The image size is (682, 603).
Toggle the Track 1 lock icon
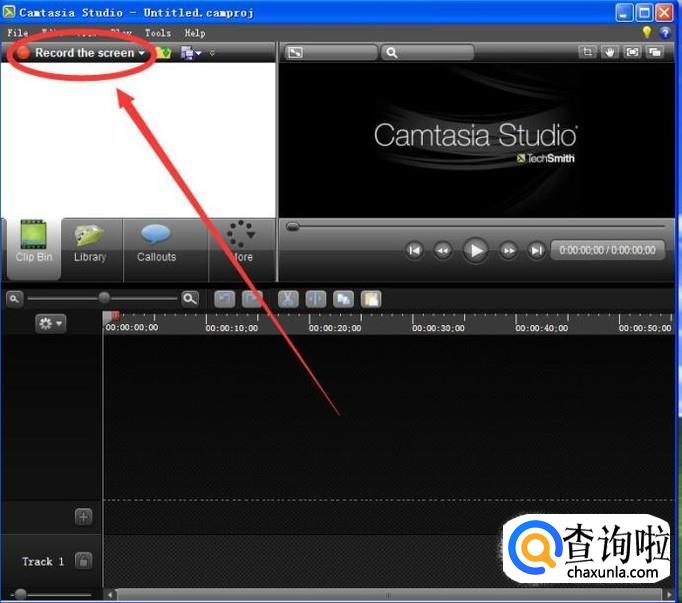coord(84,560)
